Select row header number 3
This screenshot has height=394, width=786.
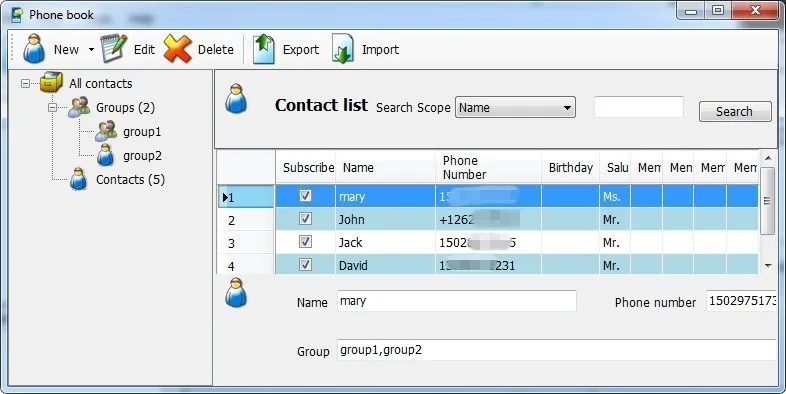tap(246, 243)
